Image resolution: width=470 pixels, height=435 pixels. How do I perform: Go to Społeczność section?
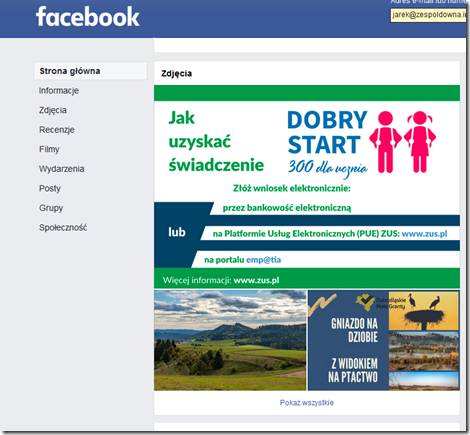pos(63,228)
